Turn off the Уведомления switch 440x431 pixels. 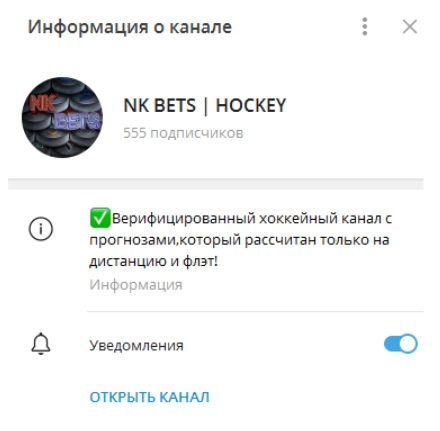coord(401,344)
